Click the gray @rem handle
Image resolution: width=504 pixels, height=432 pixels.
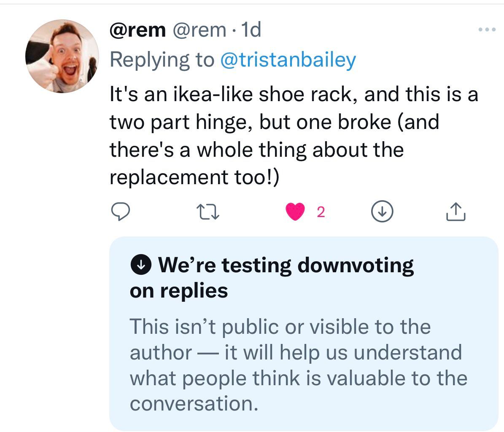pyautogui.click(x=198, y=30)
